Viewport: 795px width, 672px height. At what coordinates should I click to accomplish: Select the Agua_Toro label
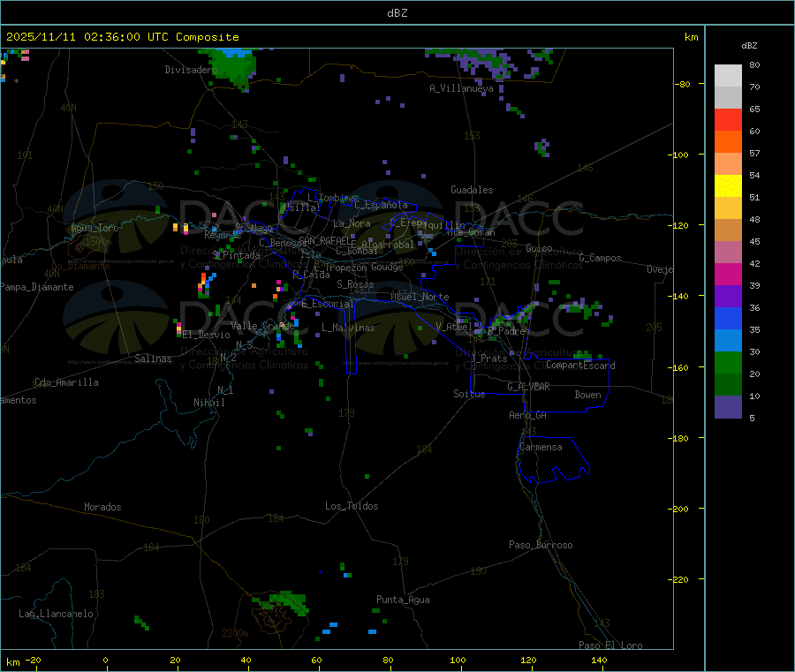[x=95, y=228]
